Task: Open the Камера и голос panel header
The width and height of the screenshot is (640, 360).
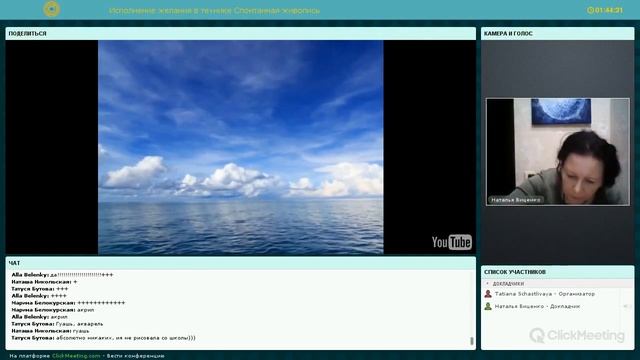Action: (558, 33)
